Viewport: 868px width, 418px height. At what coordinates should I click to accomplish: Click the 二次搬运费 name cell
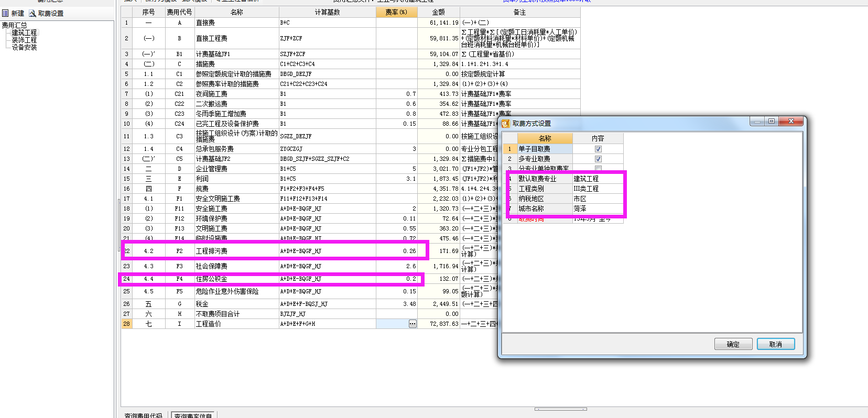[236, 104]
